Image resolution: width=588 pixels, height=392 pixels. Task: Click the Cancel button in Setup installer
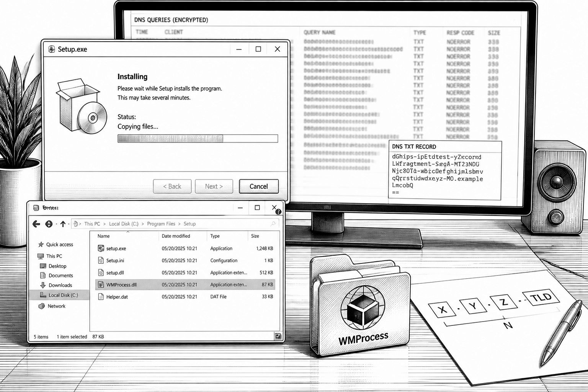click(x=259, y=186)
